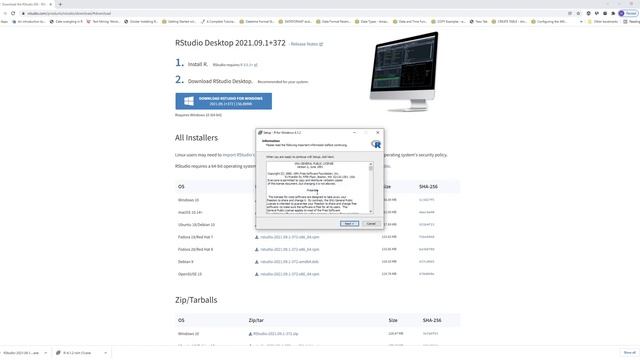Open the COPY Examples bookmark
Image resolution: width=640 pixels, height=360 pixels.
[448, 22]
